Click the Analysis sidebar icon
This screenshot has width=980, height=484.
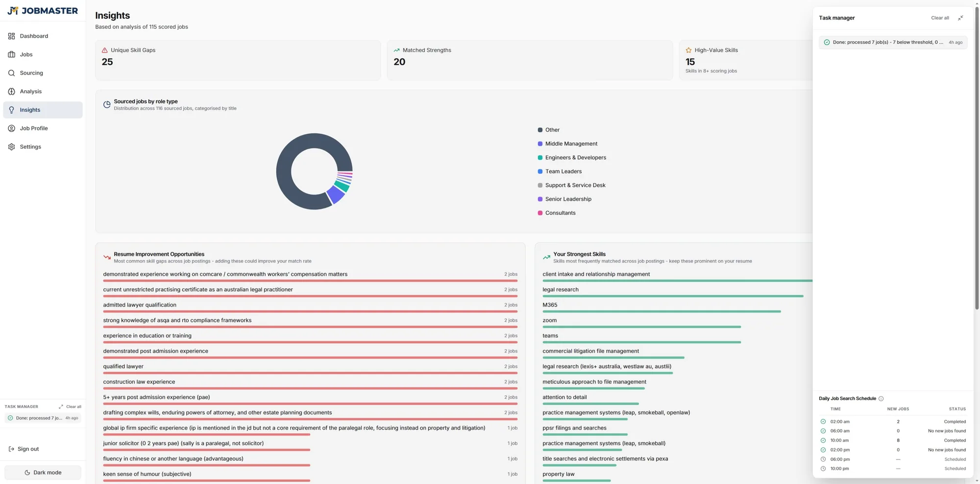pyautogui.click(x=11, y=91)
